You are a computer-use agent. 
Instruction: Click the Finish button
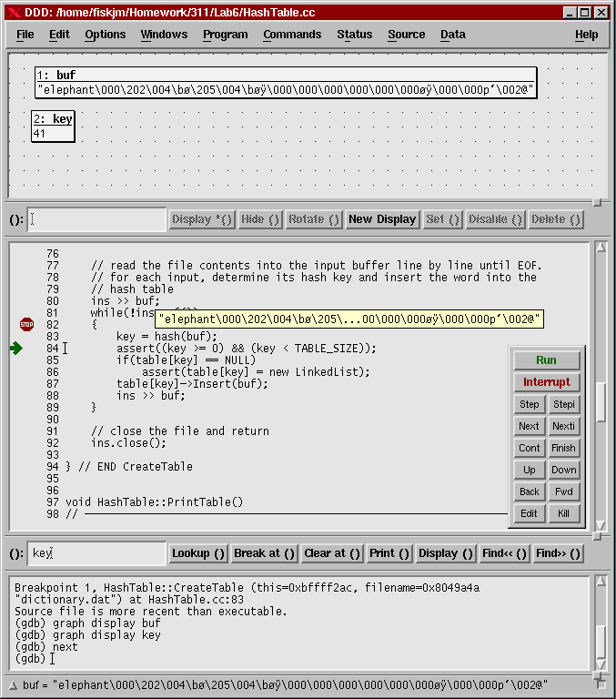coord(563,448)
